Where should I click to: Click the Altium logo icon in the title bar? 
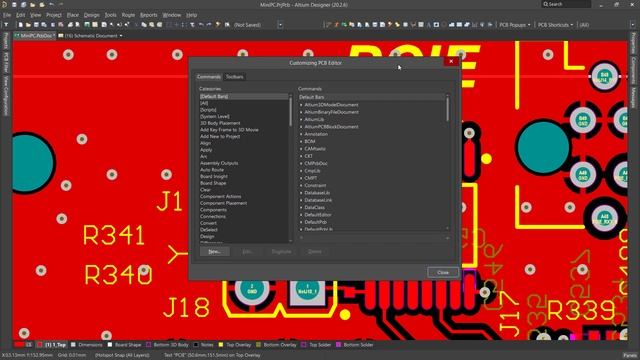click(x=4, y=4)
